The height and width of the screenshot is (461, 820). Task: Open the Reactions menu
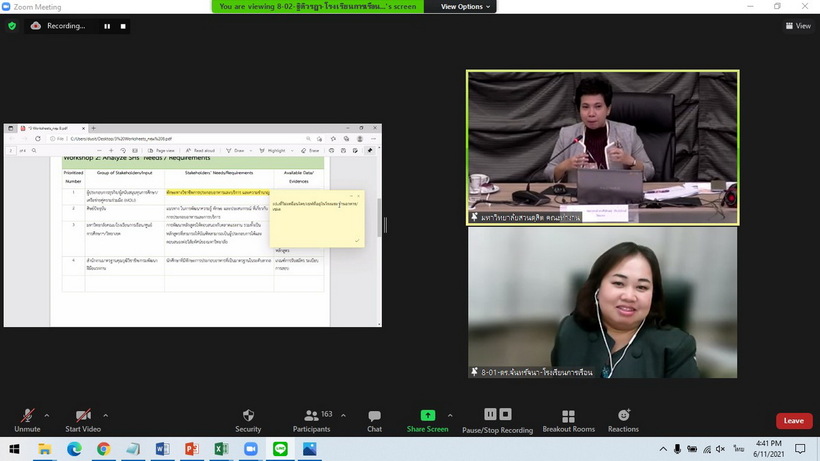pos(623,416)
